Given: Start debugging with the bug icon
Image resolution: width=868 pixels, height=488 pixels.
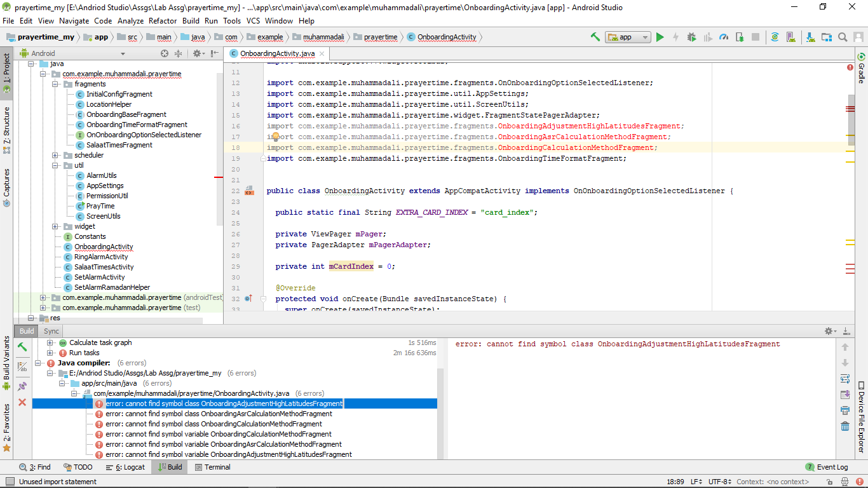Looking at the screenshot, I should click(691, 37).
